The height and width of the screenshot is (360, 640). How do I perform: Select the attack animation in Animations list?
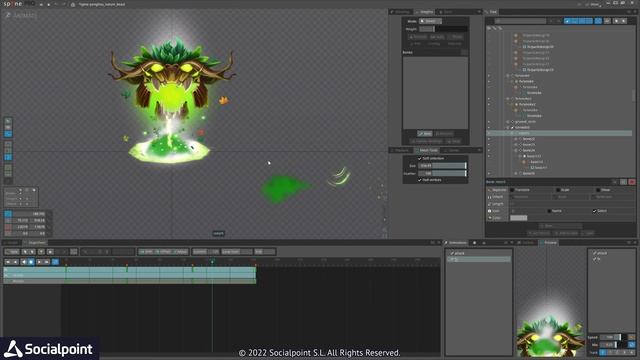[x=479, y=253]
